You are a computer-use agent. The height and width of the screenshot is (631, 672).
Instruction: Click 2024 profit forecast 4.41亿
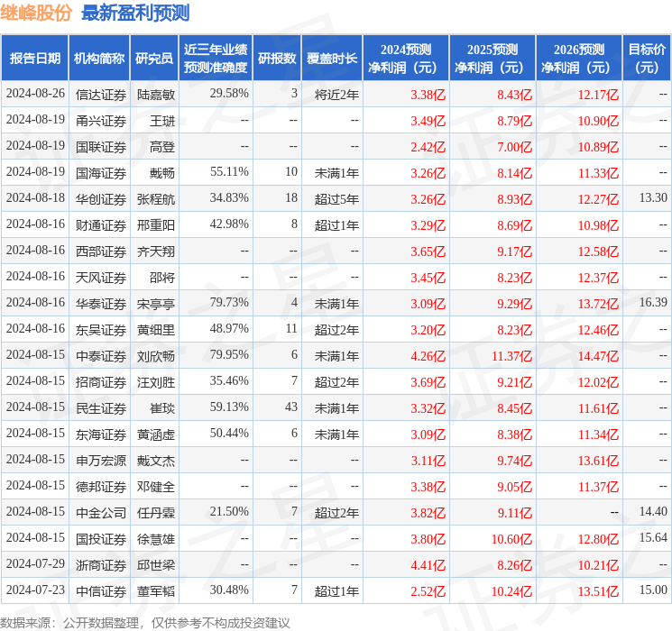pyautogui.click(x=428, y=565)
